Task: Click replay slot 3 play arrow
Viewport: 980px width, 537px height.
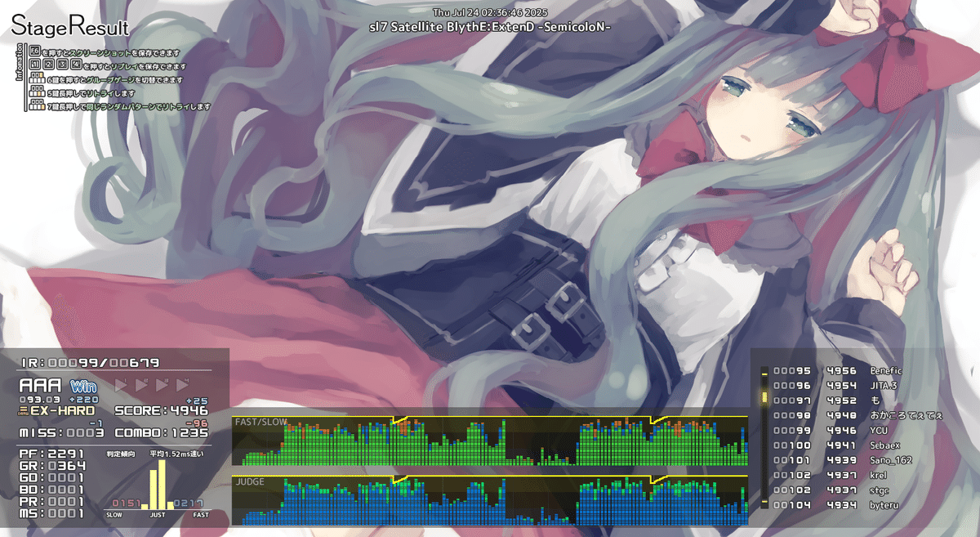Action: click(163, 384)
